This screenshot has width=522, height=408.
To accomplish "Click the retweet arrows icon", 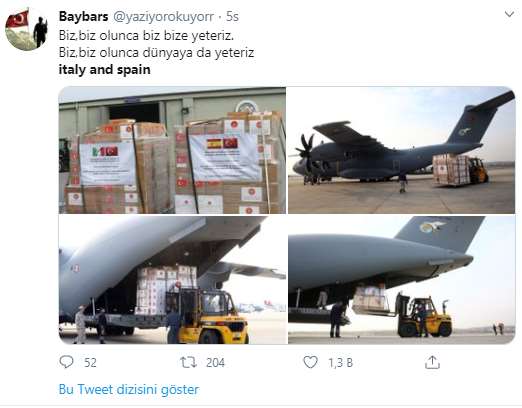I will pyautogui.click(x=188, y=362).
